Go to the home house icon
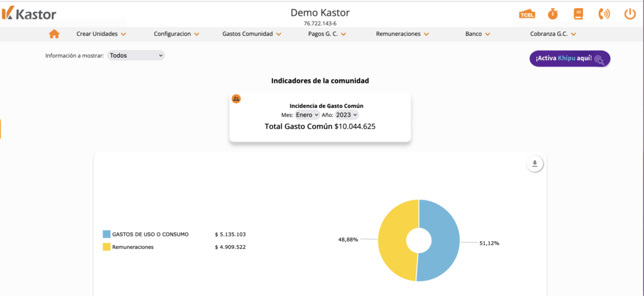 click(x=54, y=34)
